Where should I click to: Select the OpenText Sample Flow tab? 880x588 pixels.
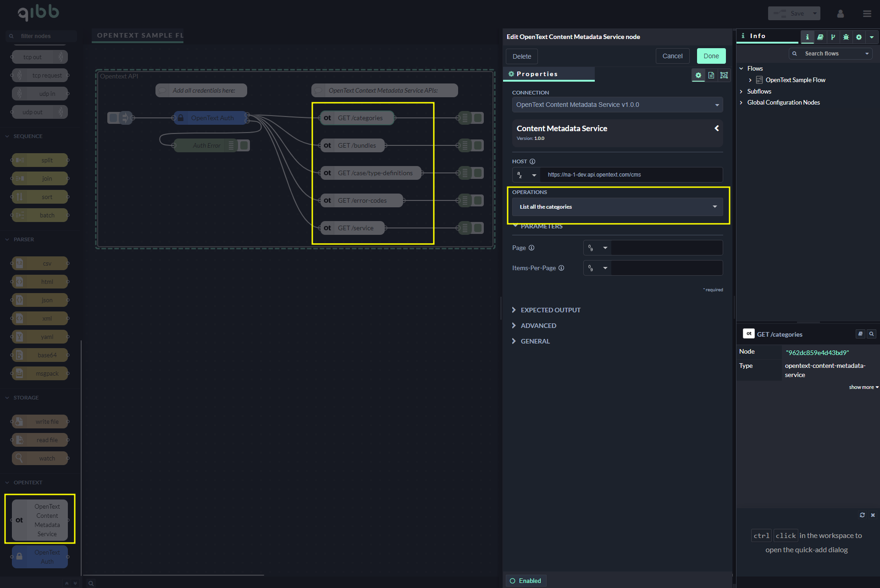point(138,35)
